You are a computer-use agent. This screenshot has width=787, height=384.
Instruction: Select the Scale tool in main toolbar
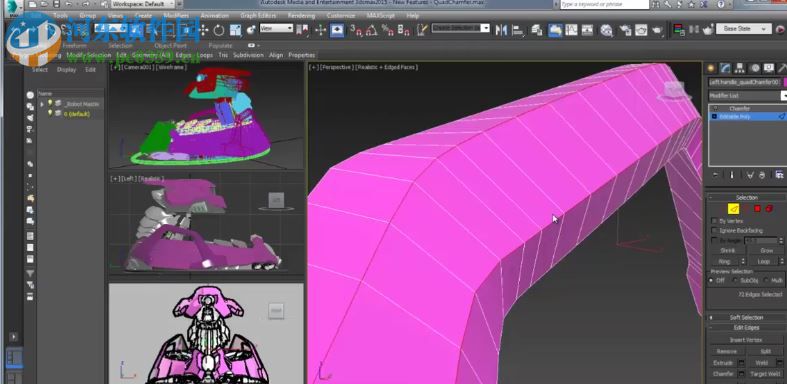(x=235, y=30)
